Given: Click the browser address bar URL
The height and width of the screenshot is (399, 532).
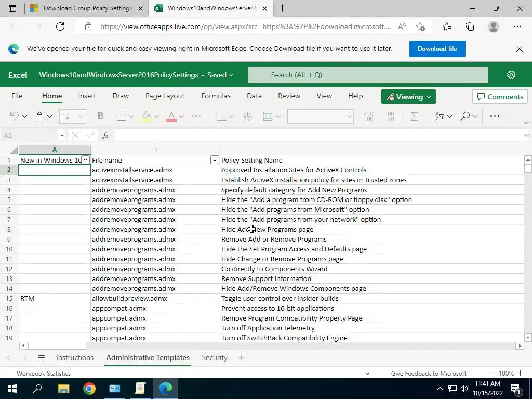Looking at the screenshot, I should tap(245, 26).
